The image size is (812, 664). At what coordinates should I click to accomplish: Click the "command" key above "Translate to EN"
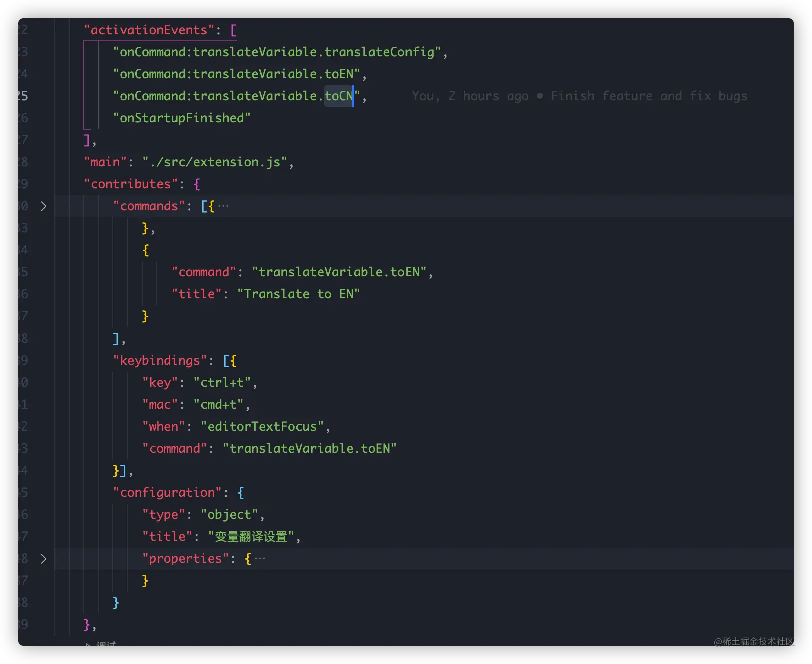204,272
